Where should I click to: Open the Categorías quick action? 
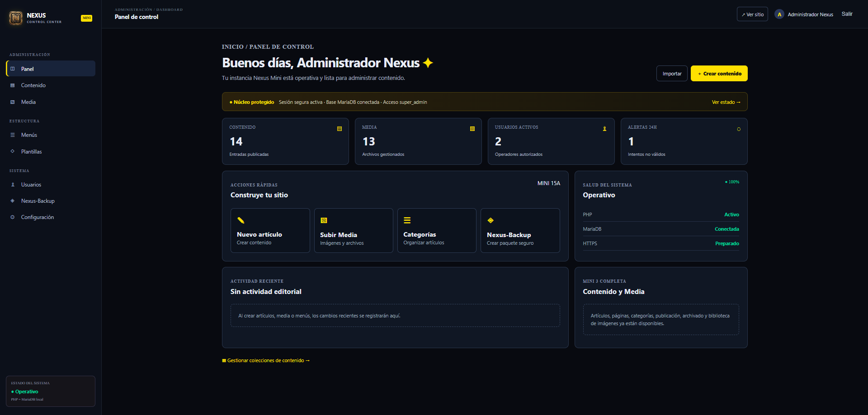(x=437, y=230)
